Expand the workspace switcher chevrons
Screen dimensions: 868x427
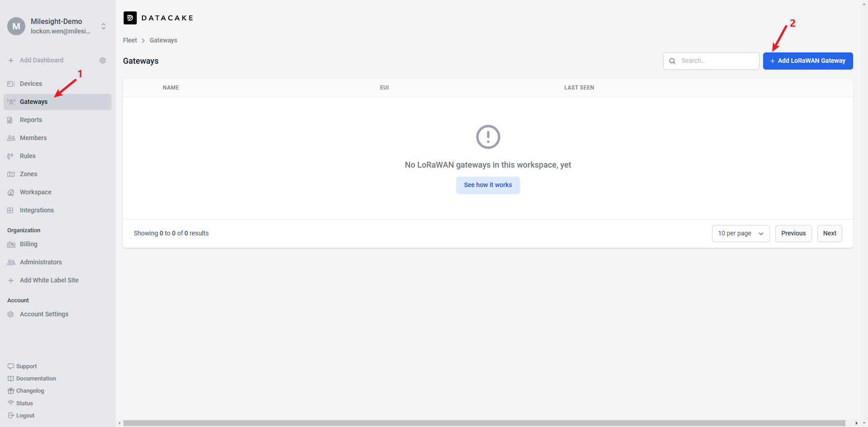tap(104, 26)
